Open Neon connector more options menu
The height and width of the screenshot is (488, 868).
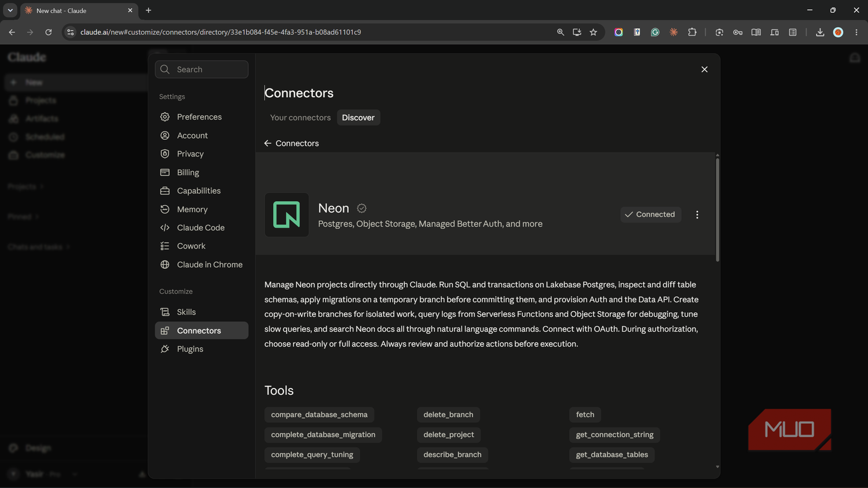coord(697,215)
